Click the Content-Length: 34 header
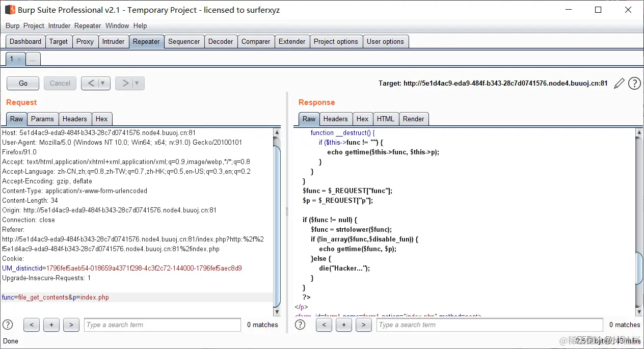Viewport: 644px width, 349px height. tap(30, 201)
